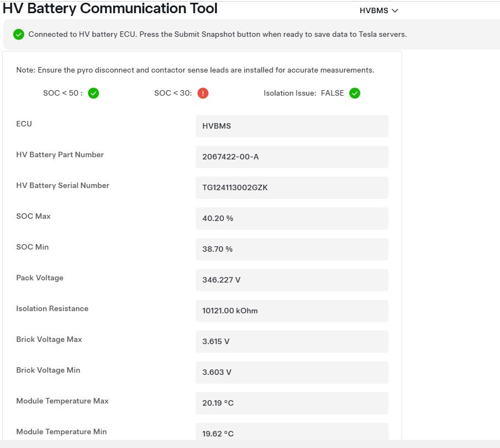Image resolution: width=500 pixels, height=448 pixels.
Task: Click the green connected status checkmark icon
Action: [19, 35]
